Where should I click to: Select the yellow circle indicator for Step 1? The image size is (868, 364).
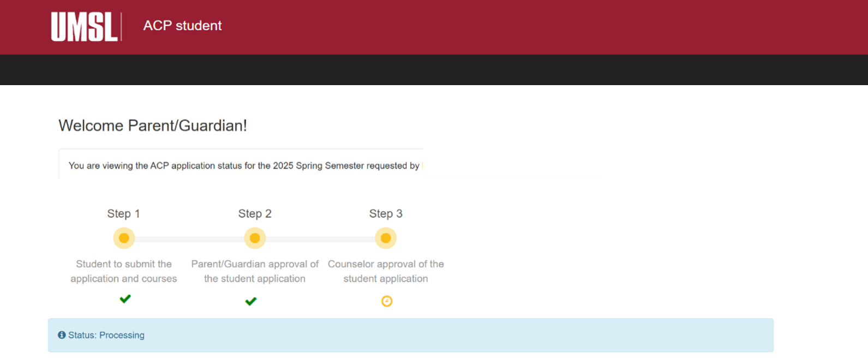pyautogui.click(x=123, y=238)
